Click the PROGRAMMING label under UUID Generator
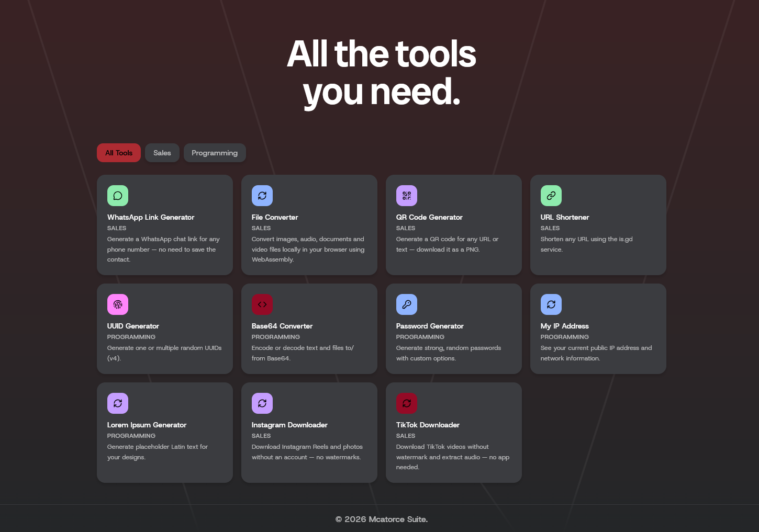This screenshot has height=532, width=759. click(x=131, y=337)
